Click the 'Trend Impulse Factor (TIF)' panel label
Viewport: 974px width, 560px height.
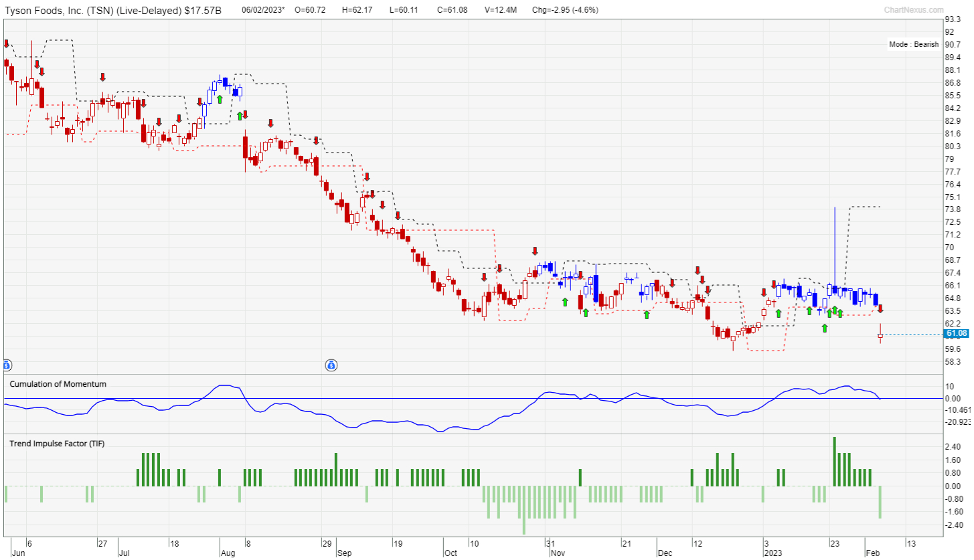tap(57, 443)
